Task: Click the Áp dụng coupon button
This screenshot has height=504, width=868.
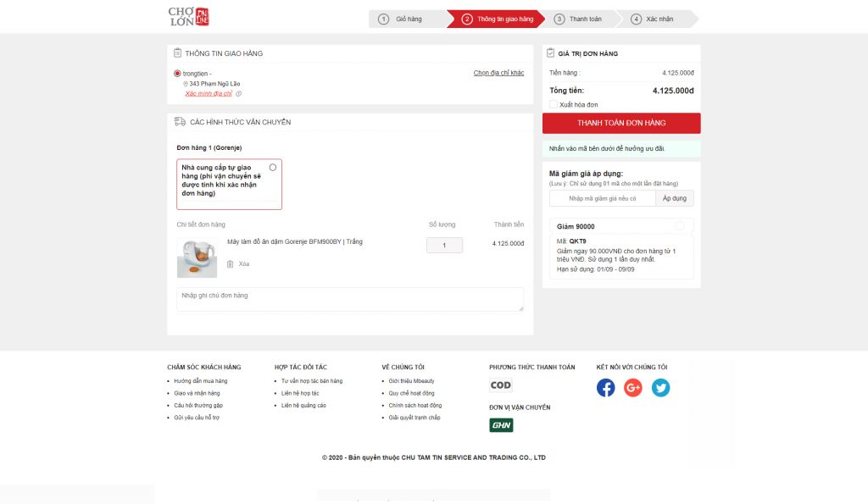Action: (x=674, y=198)
